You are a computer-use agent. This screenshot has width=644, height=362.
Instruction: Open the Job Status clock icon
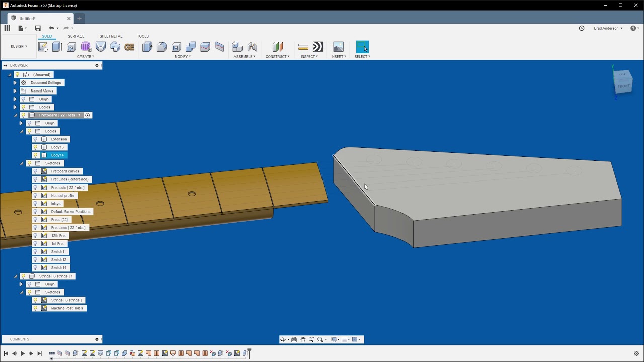(x=582, y=28)
